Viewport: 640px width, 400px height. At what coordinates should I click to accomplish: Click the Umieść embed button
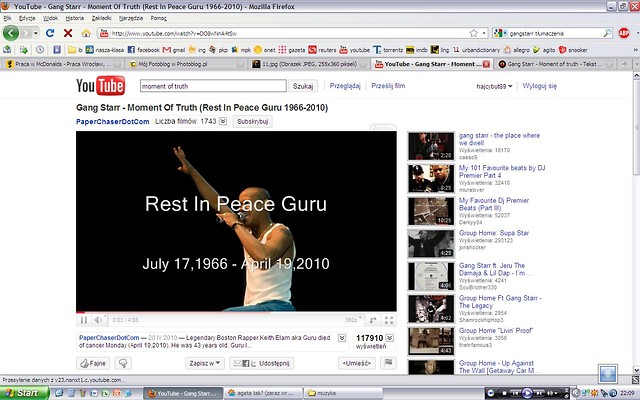(357, 363)
